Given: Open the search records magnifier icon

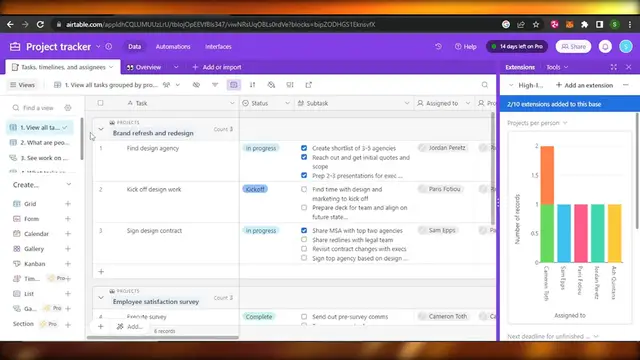Looking at the screenshot, I should 484,85.
